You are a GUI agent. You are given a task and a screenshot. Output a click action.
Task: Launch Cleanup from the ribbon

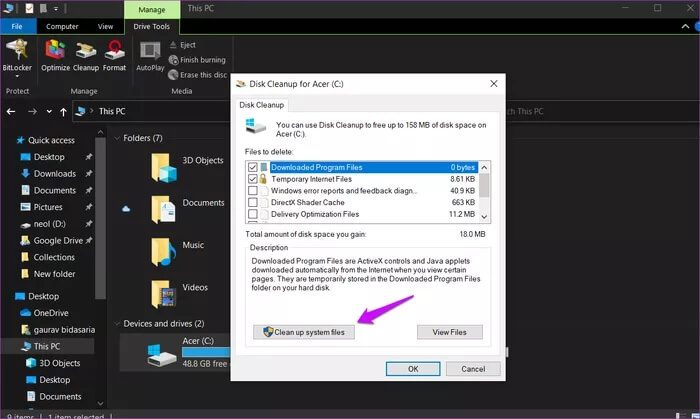point(86,55)
